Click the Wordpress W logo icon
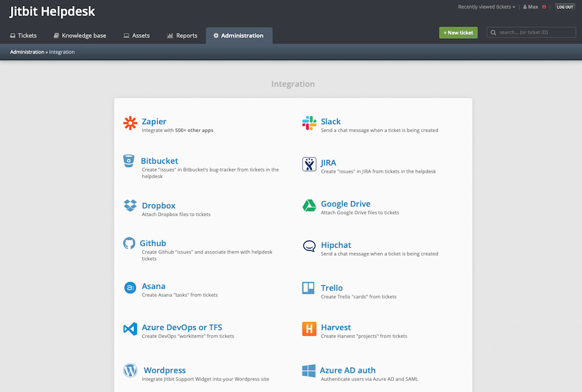This screenshot has width=582, height=392. [x=130, y=370]
